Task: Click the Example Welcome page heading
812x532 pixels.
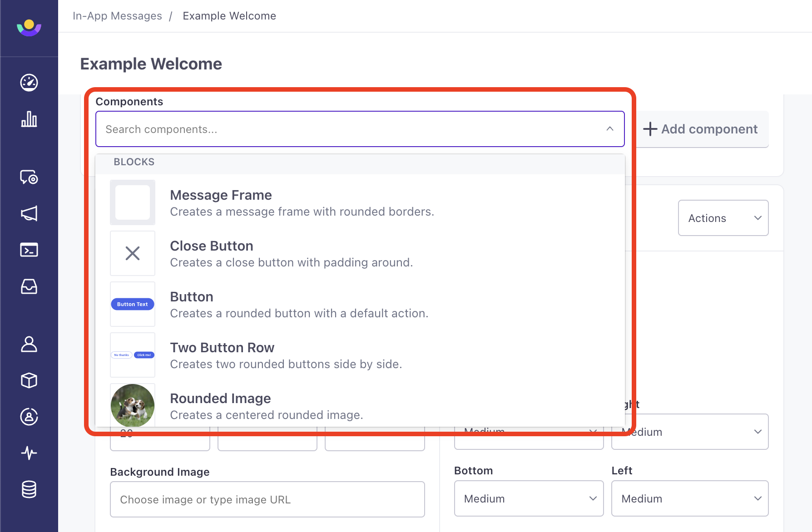Action: pyautogui.click(x=151, y=64)
